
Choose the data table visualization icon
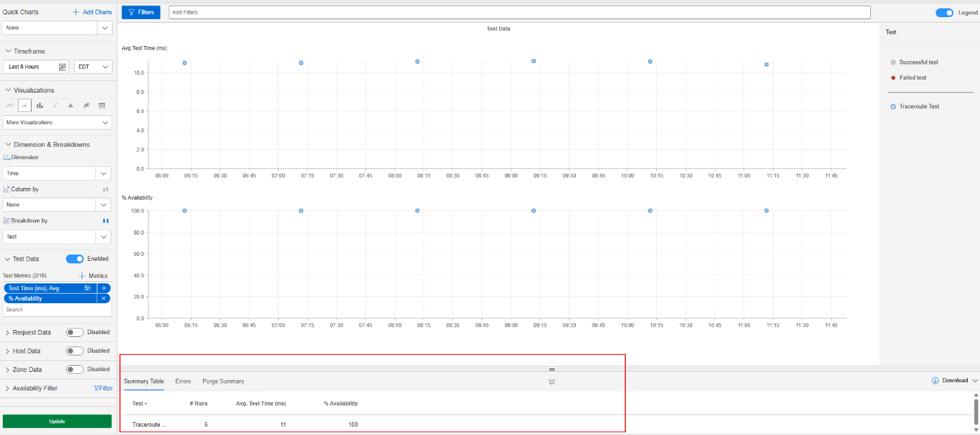(x=102, y=105)
